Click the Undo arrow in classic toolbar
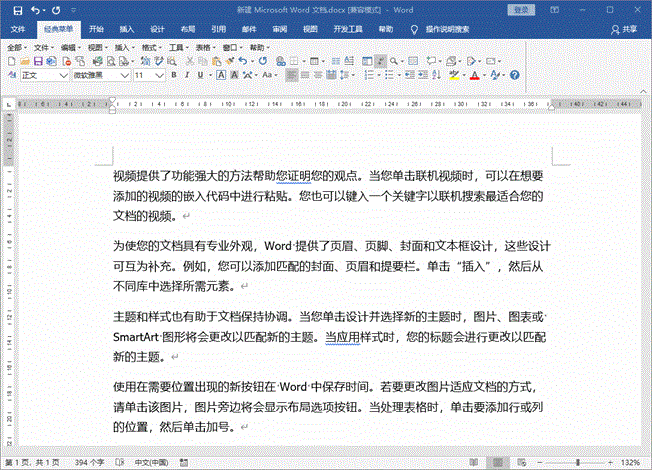The image size is (652, 470). pos(241,61)
